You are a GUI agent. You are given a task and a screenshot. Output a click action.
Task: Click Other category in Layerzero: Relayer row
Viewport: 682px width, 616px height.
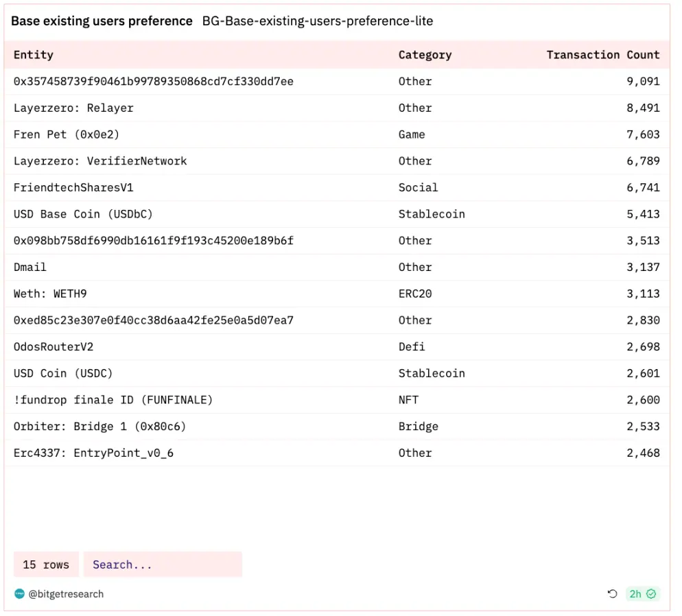[x=415, y=108]
